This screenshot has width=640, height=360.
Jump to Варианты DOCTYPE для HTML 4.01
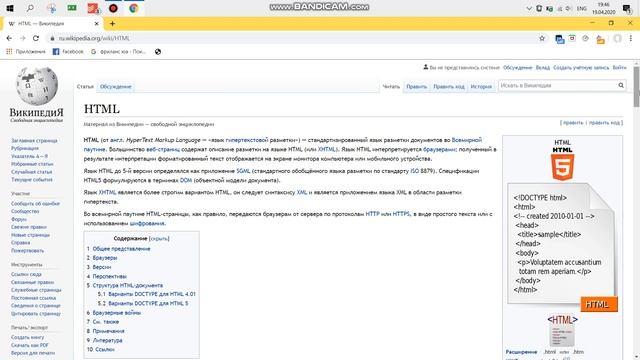coord(152,294)
